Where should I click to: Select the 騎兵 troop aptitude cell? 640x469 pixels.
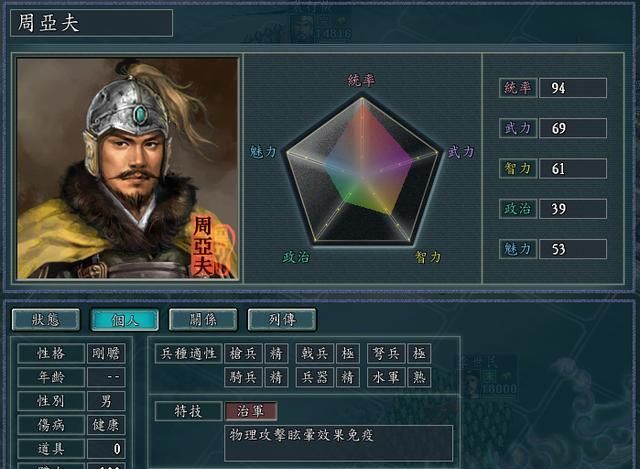tap(243, 377)
